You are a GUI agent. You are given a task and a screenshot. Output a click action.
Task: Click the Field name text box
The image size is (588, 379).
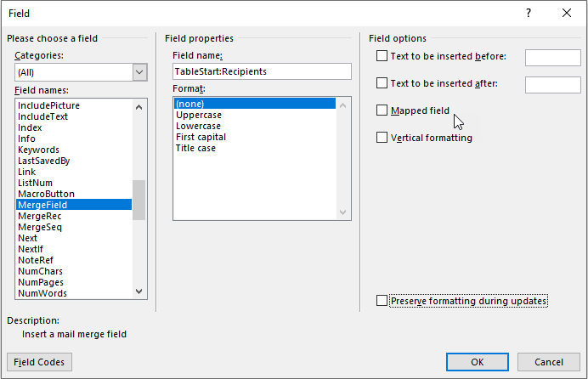pyautogui.click(x=261, y=71)
